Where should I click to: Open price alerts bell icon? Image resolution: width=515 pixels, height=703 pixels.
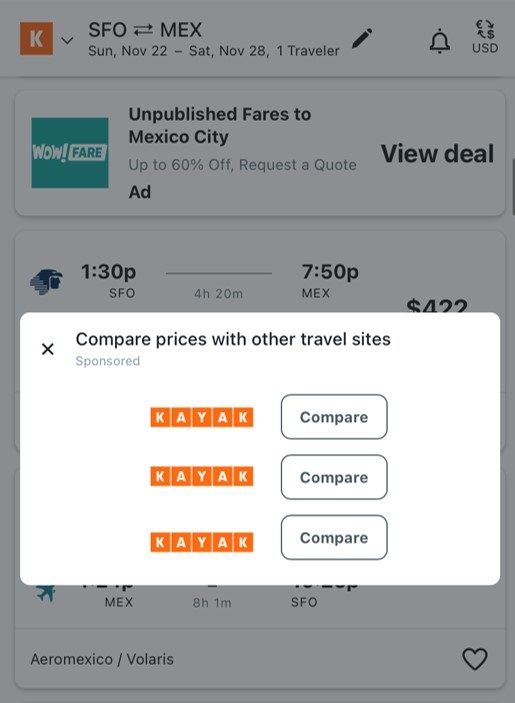coord(440,41)
